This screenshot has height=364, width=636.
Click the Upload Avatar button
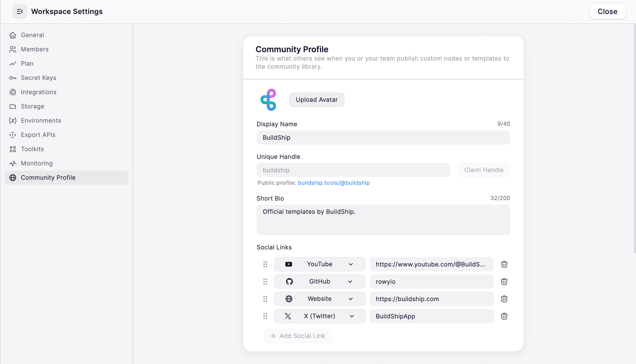point(317,100)
